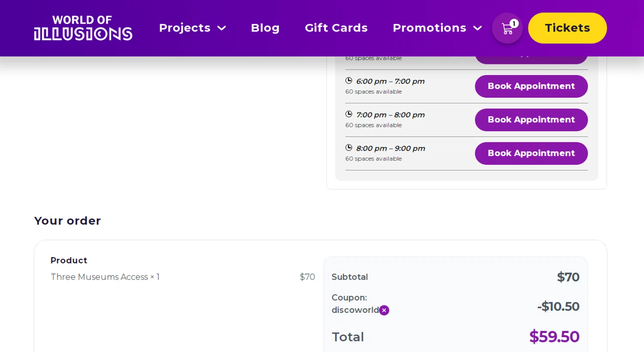Open the shopping cart icon

click(507, 28)
